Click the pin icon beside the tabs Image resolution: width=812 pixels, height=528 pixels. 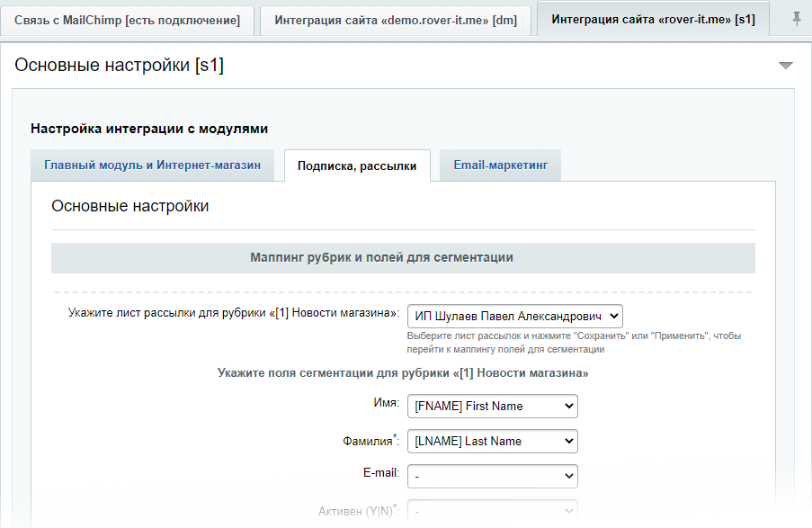(x=797, y=20)
